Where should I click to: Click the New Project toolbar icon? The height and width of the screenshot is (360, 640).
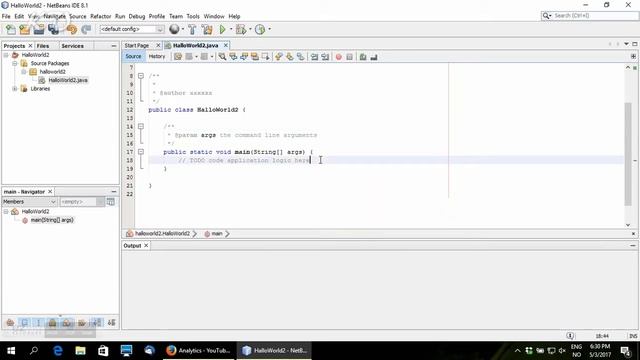(24, 29)
